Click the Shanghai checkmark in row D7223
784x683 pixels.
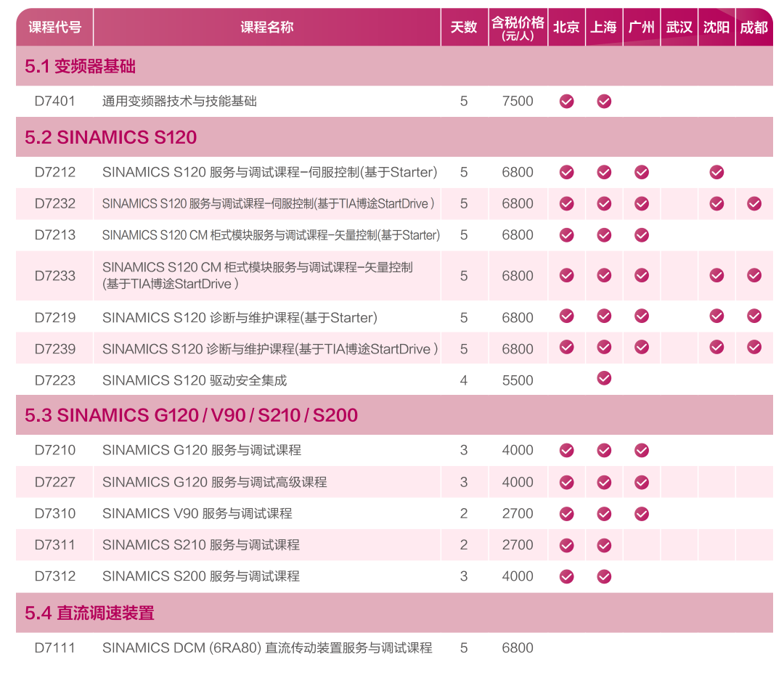click(604, 378)
